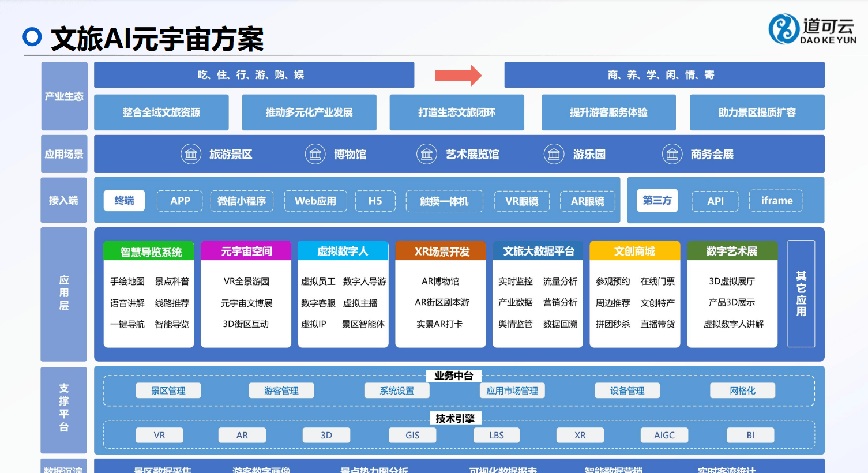Click the 整合全域文旅资源 box

[161, 112]
